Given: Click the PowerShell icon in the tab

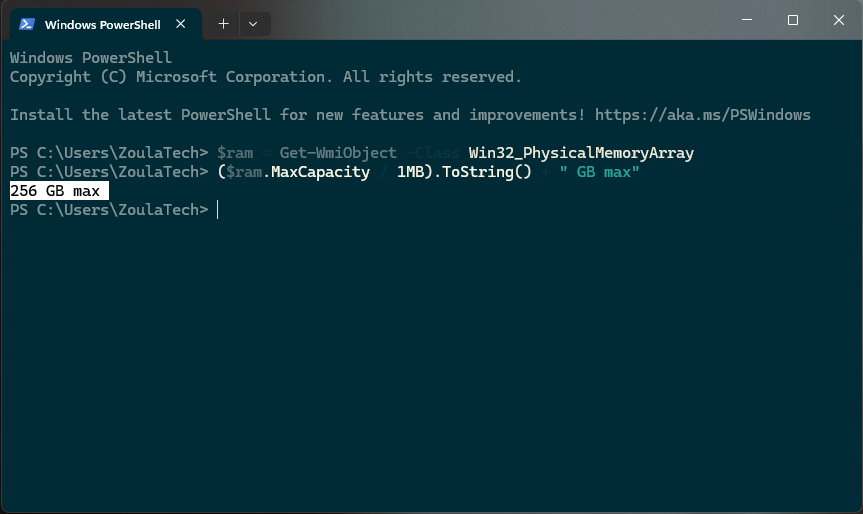Looking at the screenshot, I should (27, 24).
